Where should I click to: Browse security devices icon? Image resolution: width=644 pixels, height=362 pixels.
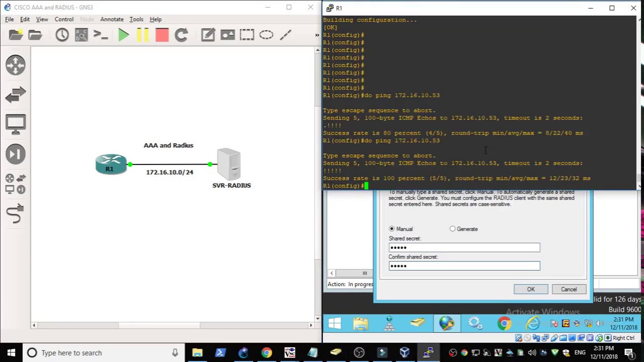coord(16,154)
